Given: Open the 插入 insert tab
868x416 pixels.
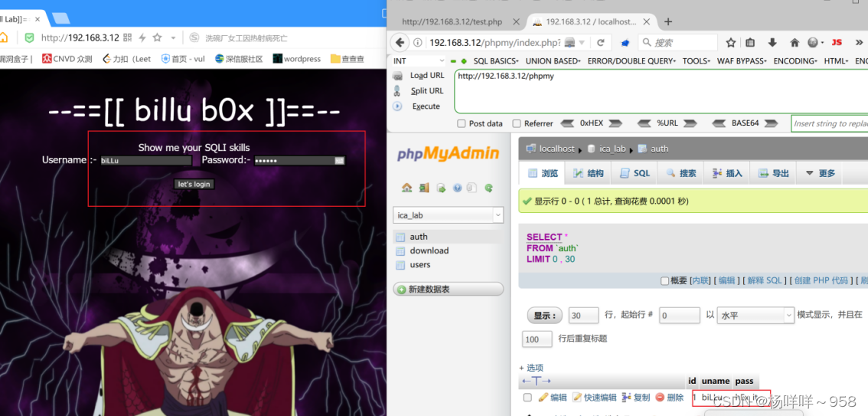Looking at the screenshot, I should click(x=727, y=173).
